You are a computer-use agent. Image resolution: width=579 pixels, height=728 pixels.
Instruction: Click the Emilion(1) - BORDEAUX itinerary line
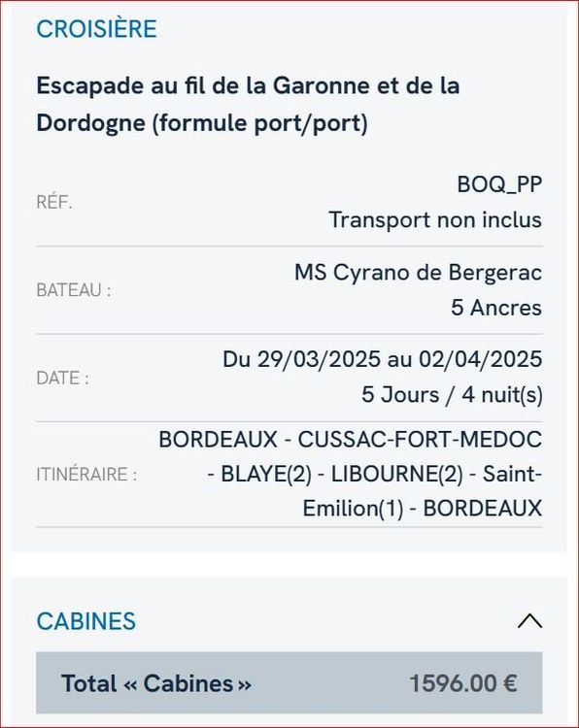423,509
